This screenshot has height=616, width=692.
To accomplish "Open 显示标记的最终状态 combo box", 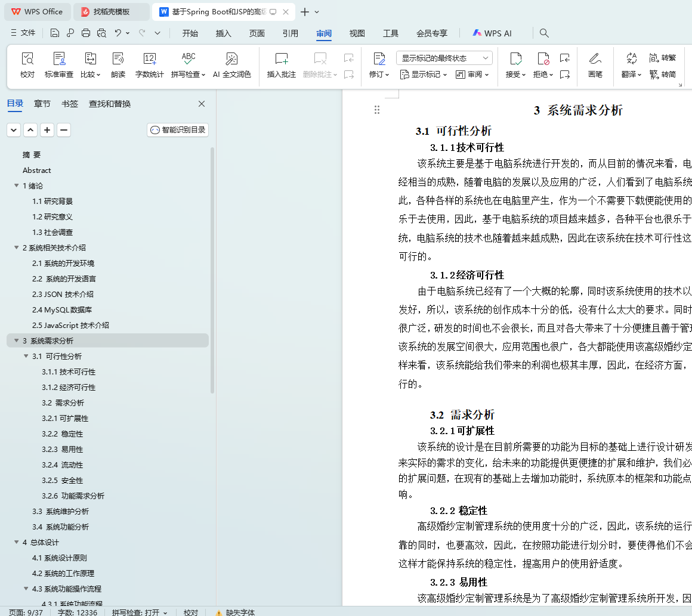I will click(x=444, y=58).
